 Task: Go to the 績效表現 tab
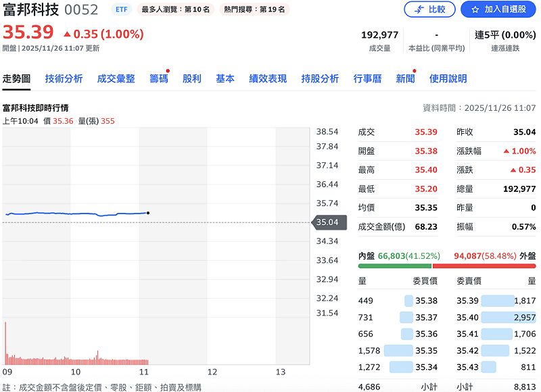pos(267,78)
